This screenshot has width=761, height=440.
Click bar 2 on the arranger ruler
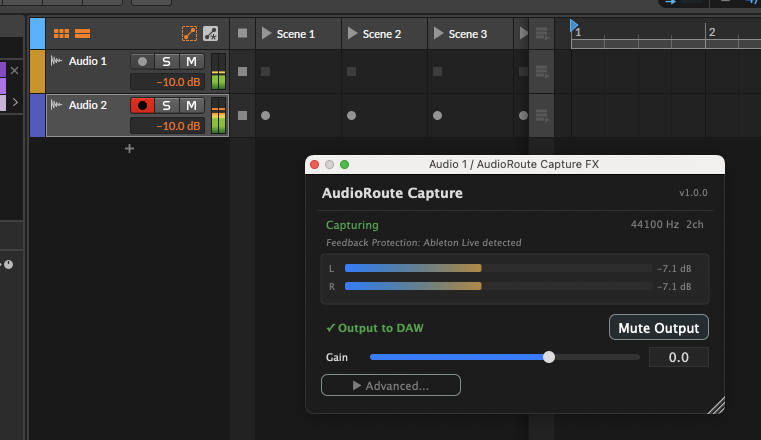click(712, 32)
